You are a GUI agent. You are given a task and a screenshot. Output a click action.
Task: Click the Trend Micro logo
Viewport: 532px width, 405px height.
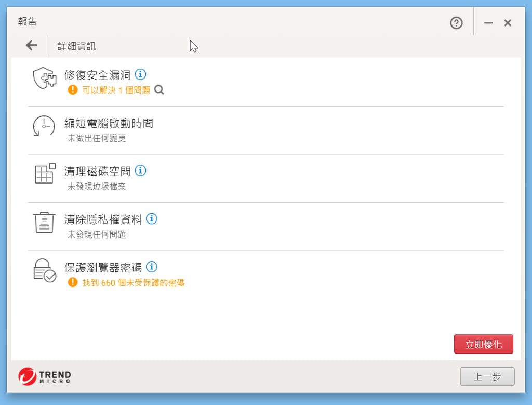click(44, 376)
